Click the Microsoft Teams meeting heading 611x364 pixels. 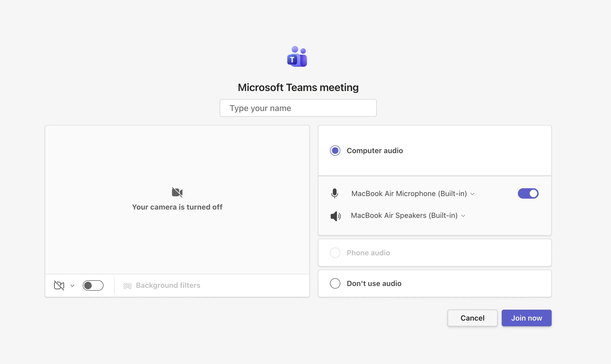(298, 88)
